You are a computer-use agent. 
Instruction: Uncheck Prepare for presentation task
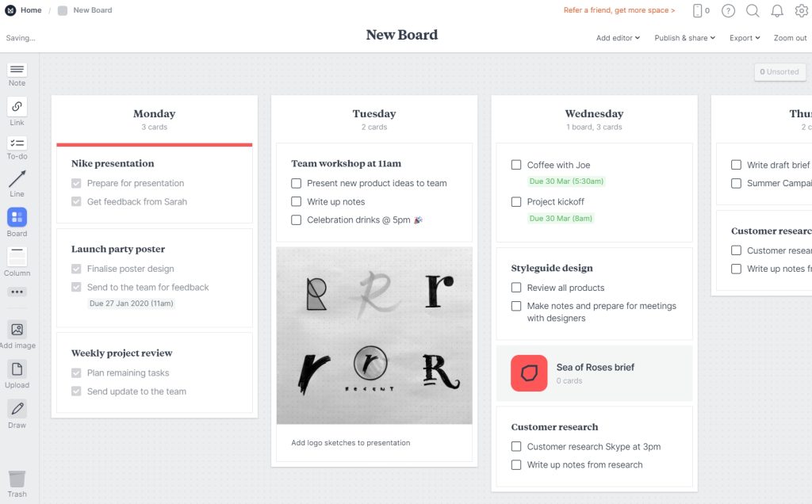click(x=76, y=183)
